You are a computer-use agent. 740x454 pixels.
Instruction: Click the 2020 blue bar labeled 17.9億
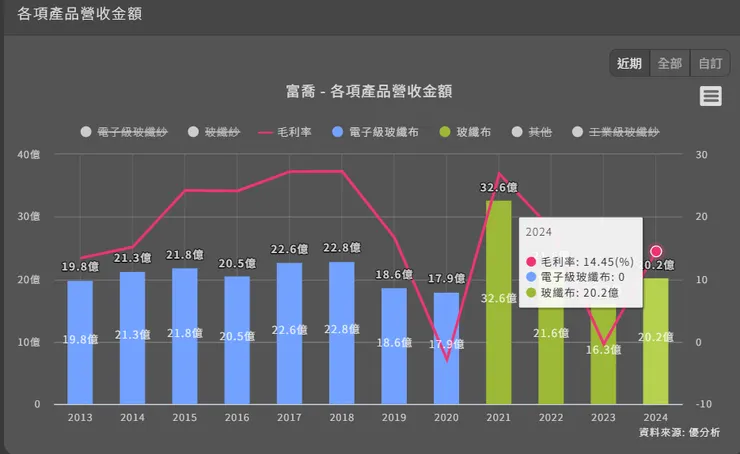[x=446, y=348]
